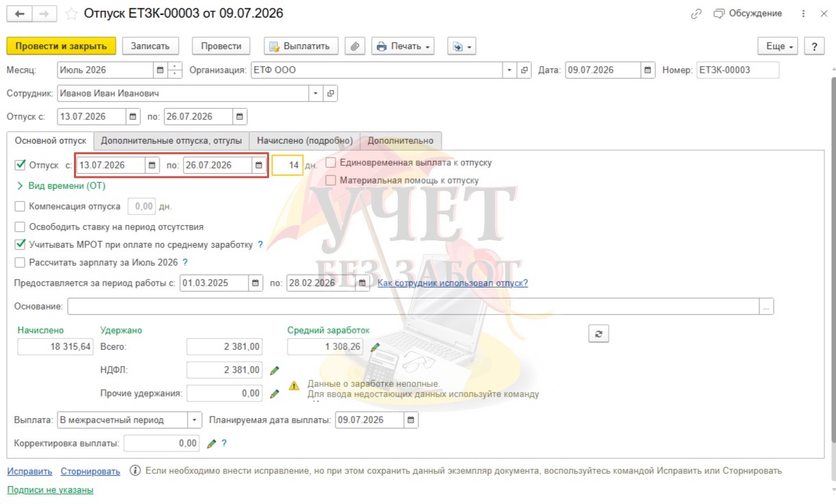This screenshot has height=504, width=836.
Task: Open the Сотрудник dropdown list
Action: [x=316, y=93]
